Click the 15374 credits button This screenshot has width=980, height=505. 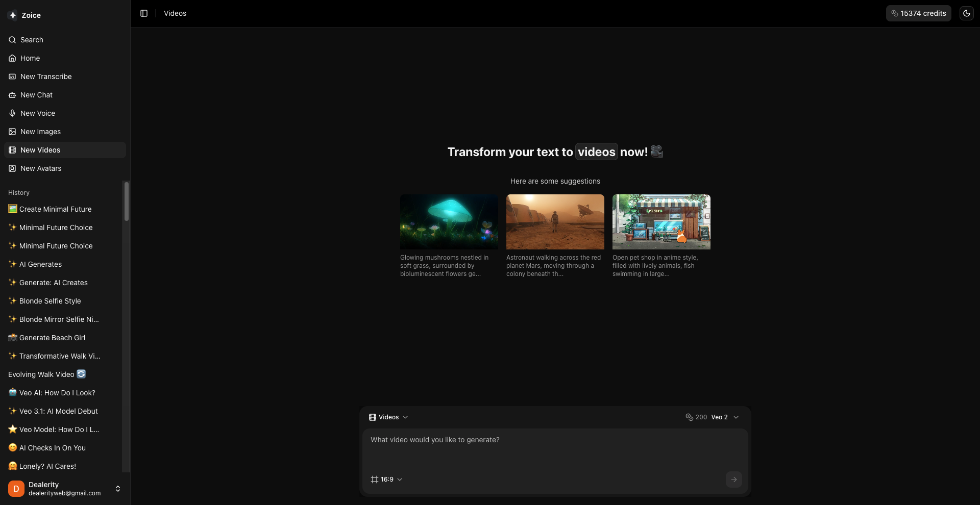918,13
